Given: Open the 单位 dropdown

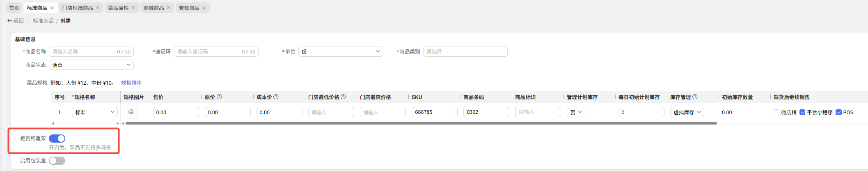Looking at the screenshot, I should [340, 51].
